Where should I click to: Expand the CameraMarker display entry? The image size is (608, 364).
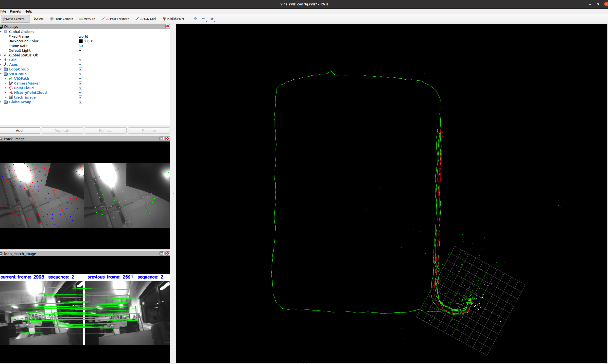tap(5, 83)
